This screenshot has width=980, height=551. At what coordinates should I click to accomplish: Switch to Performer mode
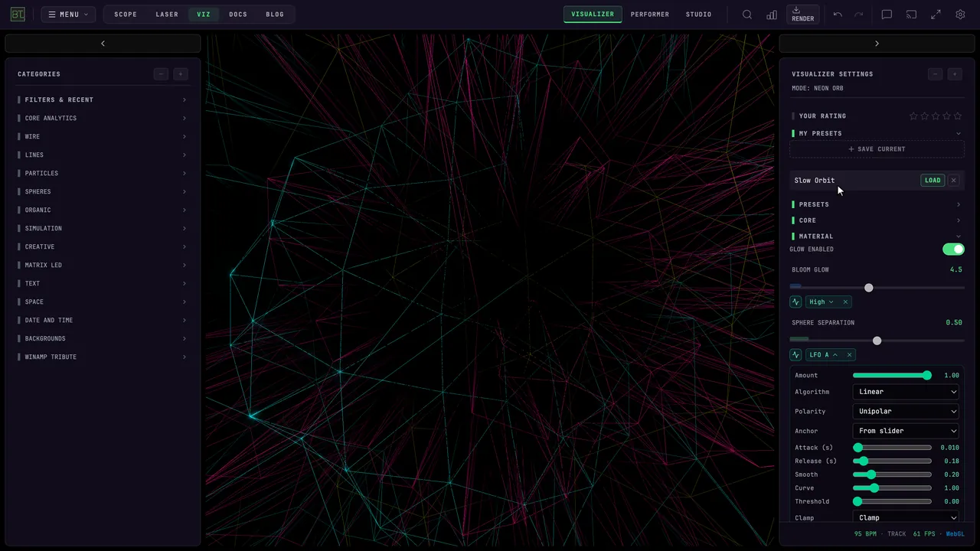tap(650, 15)
